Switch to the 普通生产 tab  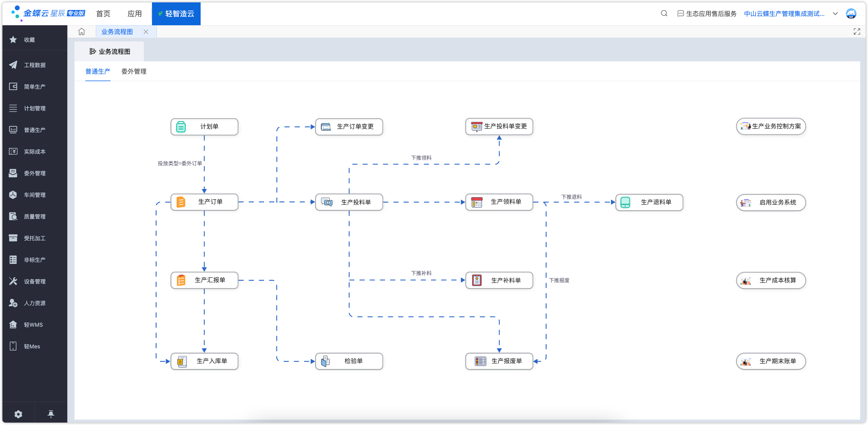[x=98, y=71]
